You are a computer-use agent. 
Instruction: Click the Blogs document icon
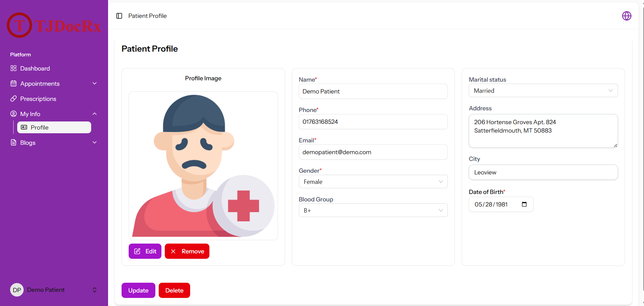pyautogui.click(x=14, y=142)
